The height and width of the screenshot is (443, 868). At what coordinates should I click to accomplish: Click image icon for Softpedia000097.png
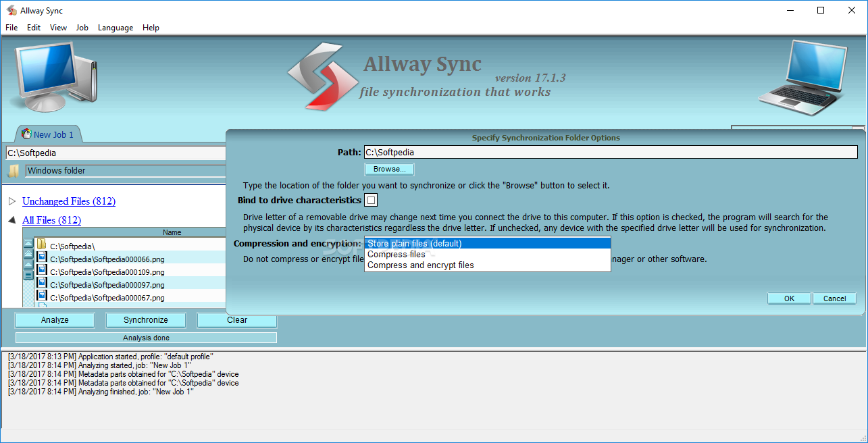(x=41, y=282)
